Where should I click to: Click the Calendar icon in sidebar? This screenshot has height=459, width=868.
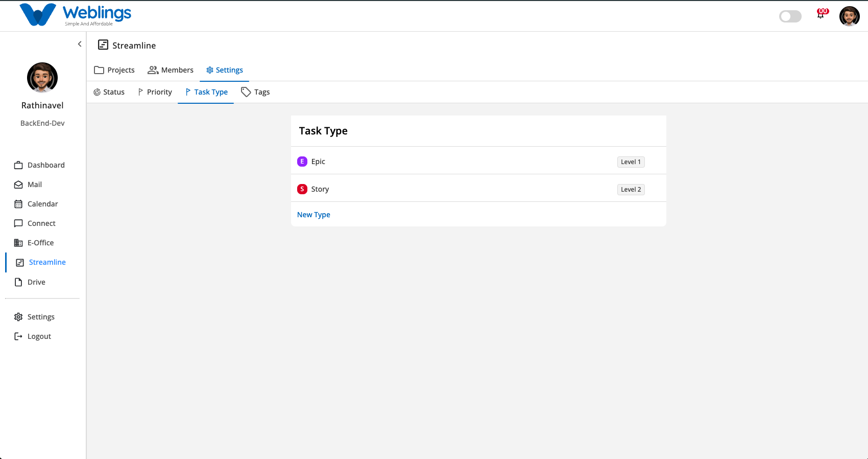point(18,204)
